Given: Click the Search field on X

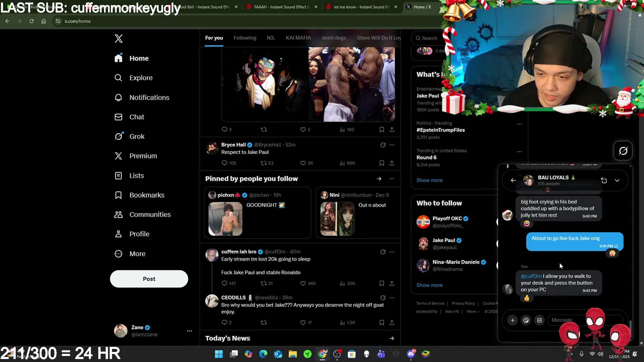Looking at the screenshot, I should click(427, 38).
